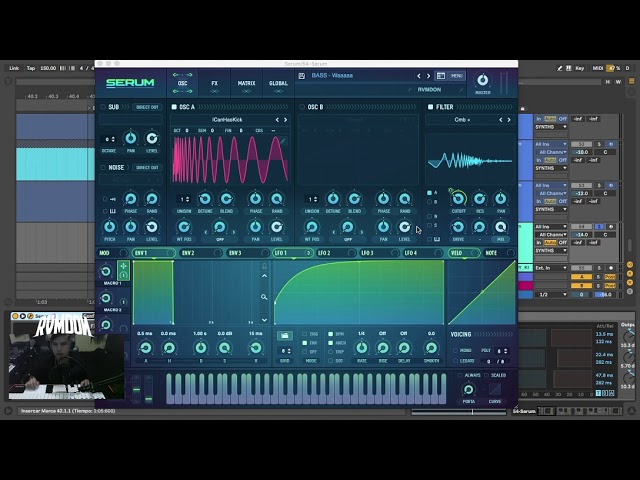This screenshot has width=640, height=480.
Task: Check the ALWAYS portamento option
Action: (460, 375)
